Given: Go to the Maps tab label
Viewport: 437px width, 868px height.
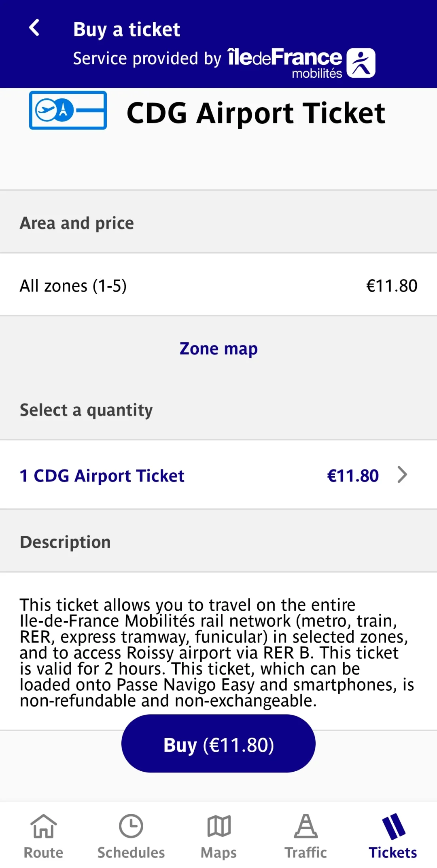Looking at the screenshot, I should pyautogui.click(x=218, y=853).
